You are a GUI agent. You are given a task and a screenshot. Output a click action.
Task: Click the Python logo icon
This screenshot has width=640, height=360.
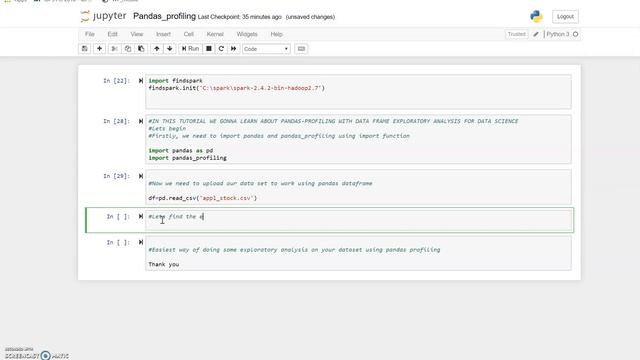(x=536, y=16)
